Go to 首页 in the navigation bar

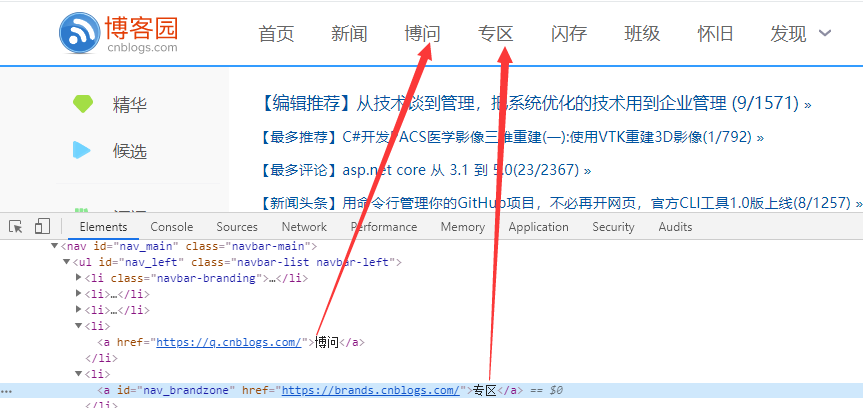(x=276, y=33)
